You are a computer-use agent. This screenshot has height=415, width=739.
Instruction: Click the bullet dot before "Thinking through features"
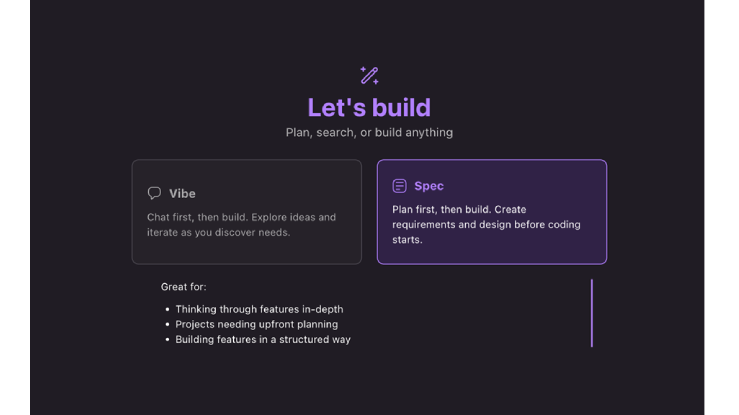tap(167, 310)
